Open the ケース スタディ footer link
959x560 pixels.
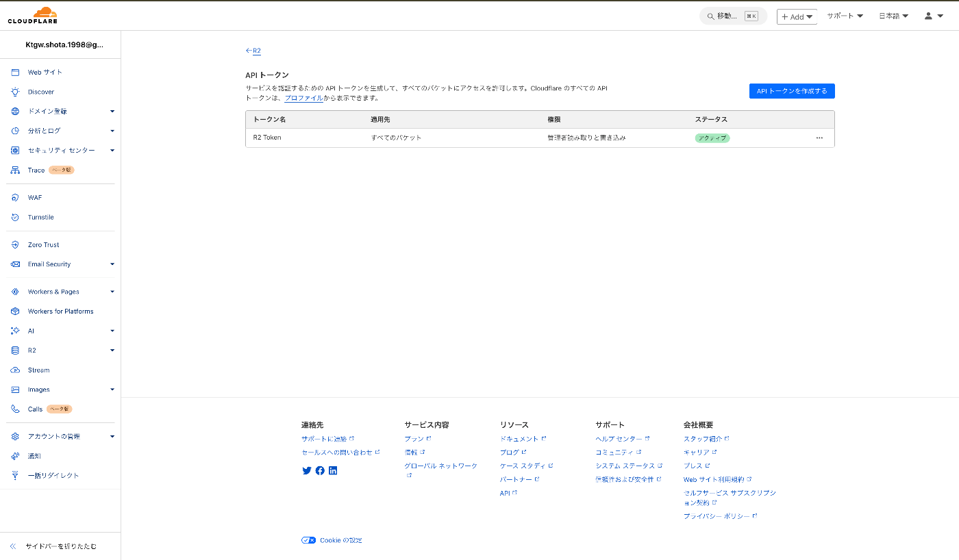click(x=526, y=466)
